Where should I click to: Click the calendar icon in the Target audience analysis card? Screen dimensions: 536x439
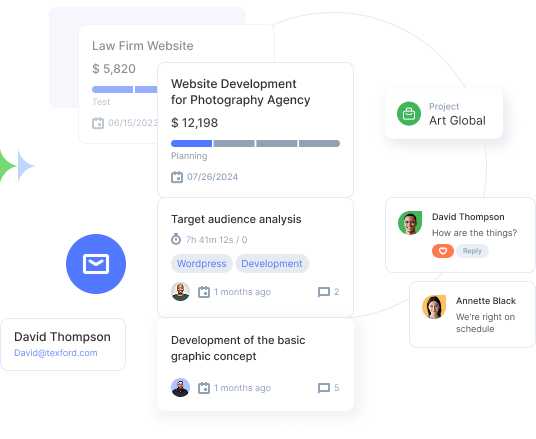[x=204, y=292]
